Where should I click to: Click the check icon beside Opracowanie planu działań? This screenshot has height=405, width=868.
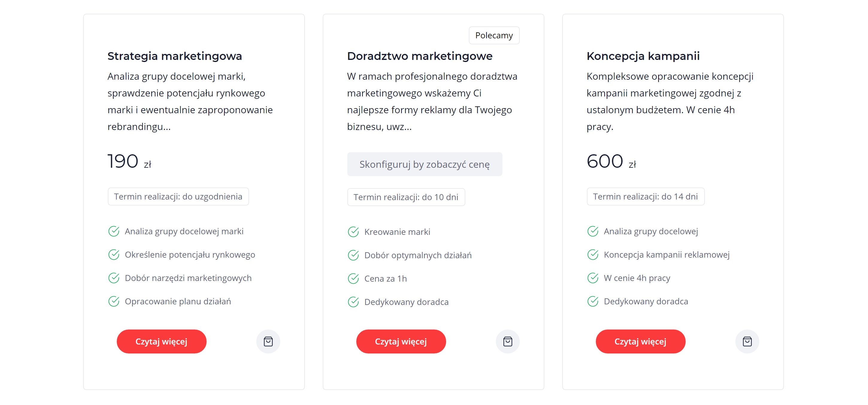[113, 301]
